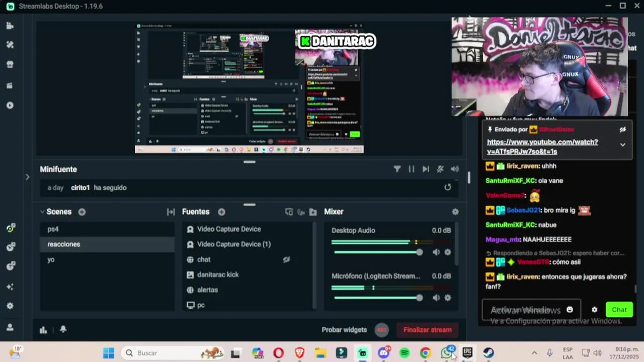The image size is (644, 362).
Task: Open the Themes icon in left sidebar
Action: click(x=10, y=44)
